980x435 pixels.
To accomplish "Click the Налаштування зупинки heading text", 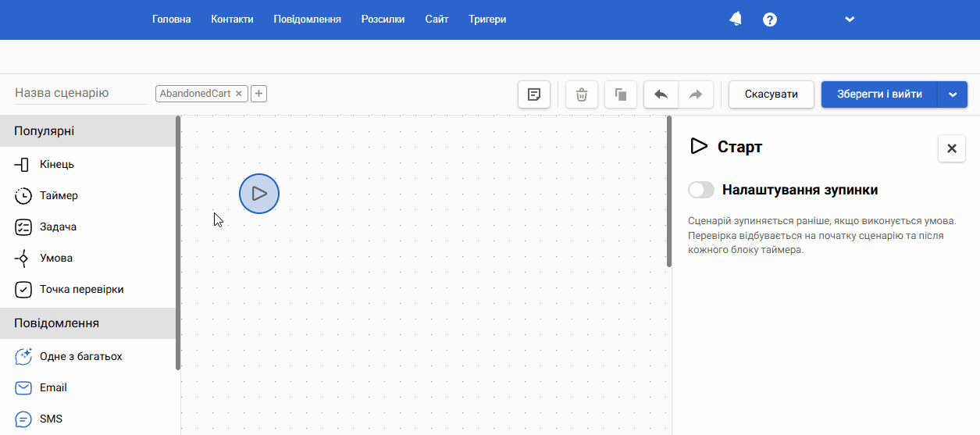I will click(800, 190).
